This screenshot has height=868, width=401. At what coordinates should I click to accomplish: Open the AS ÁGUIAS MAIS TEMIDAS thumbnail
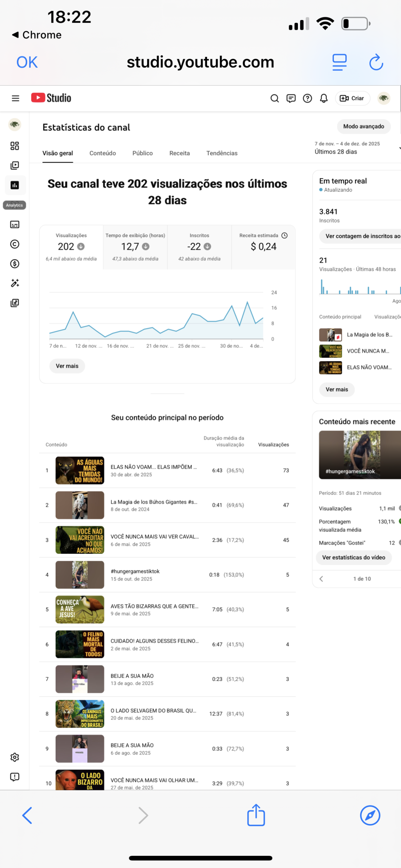[80, 470]
